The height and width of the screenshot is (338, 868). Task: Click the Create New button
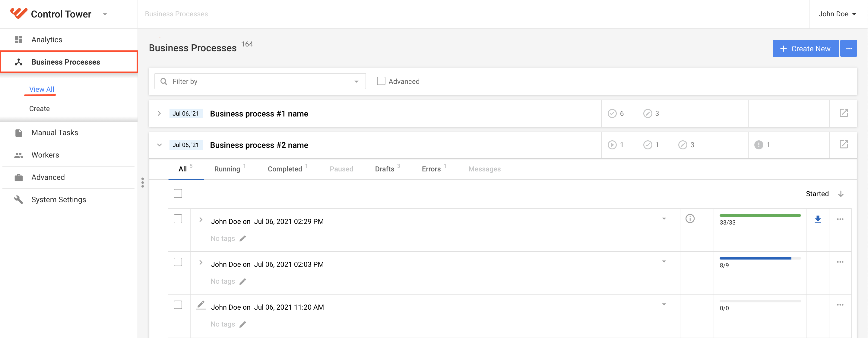coord(805,49)
